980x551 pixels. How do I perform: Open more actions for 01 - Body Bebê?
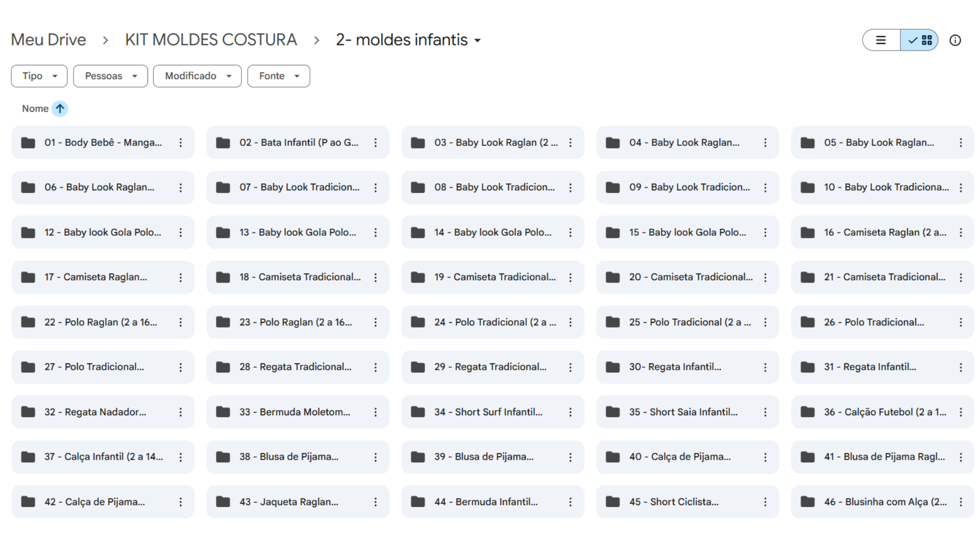point(180,143)
